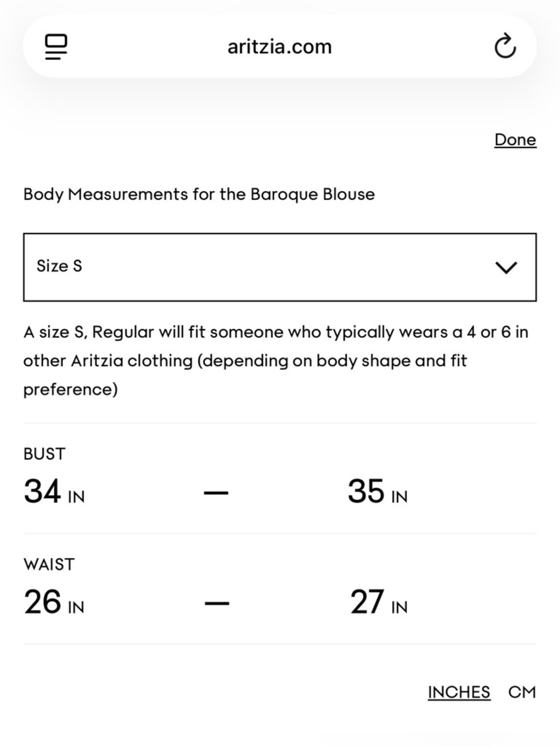Image resolution: width=560 pixels, height=747 pixels.
Task: Open the page format menu icon in address bar
Action: (x=56, y=47)
